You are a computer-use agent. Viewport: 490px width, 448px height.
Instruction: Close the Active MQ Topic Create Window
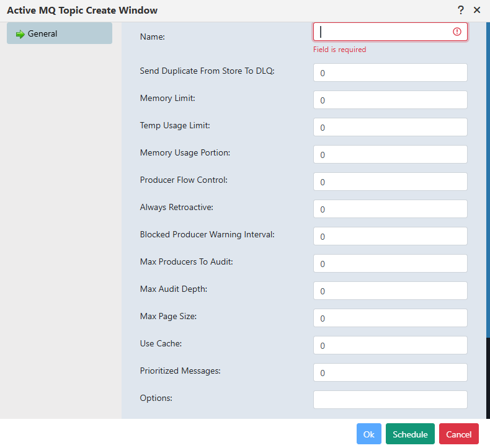pyautogui.click(x=477, y=10)
